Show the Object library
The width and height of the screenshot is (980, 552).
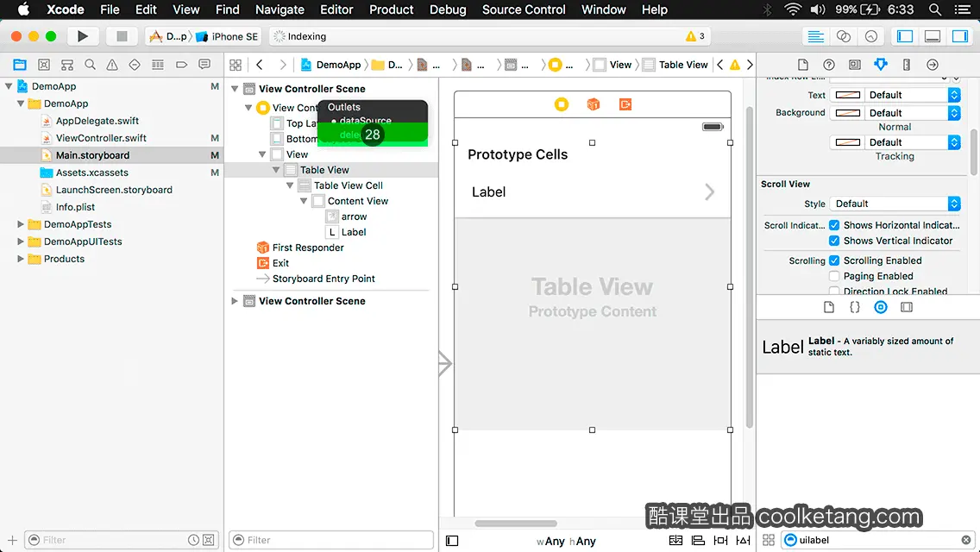pyautogui.click(x=881, y=307)
